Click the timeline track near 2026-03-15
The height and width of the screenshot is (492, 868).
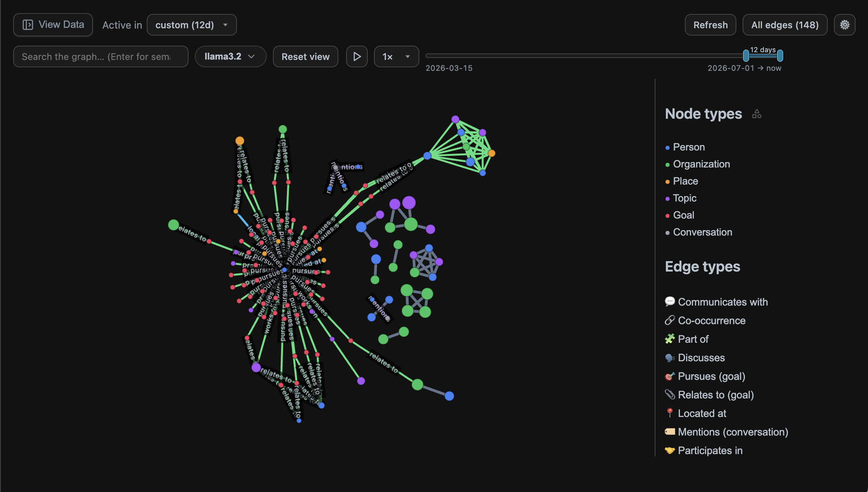coord(449,56)
